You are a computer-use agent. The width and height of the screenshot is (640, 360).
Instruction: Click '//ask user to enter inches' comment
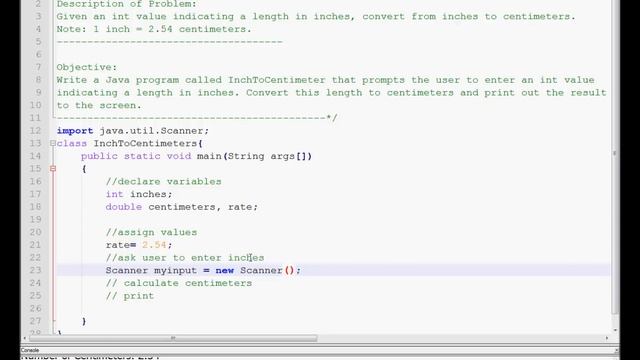coord(185,258)
